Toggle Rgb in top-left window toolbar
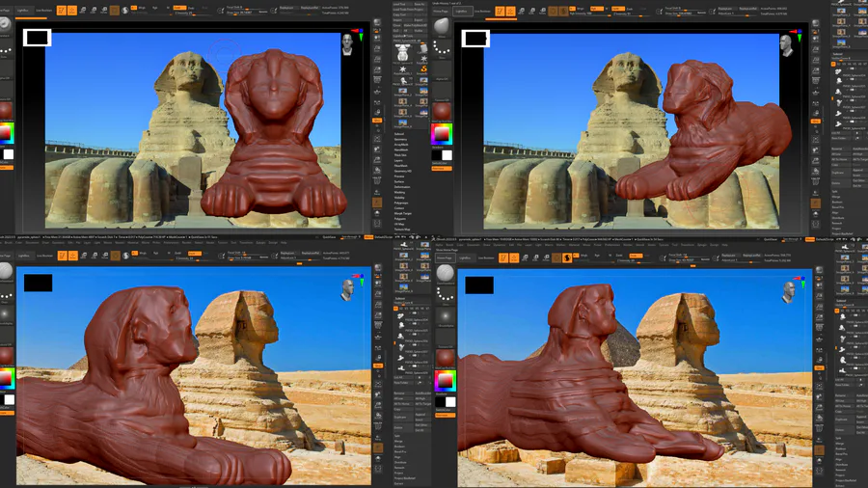This screenshot has height=488, width=868. click(155, 8)
